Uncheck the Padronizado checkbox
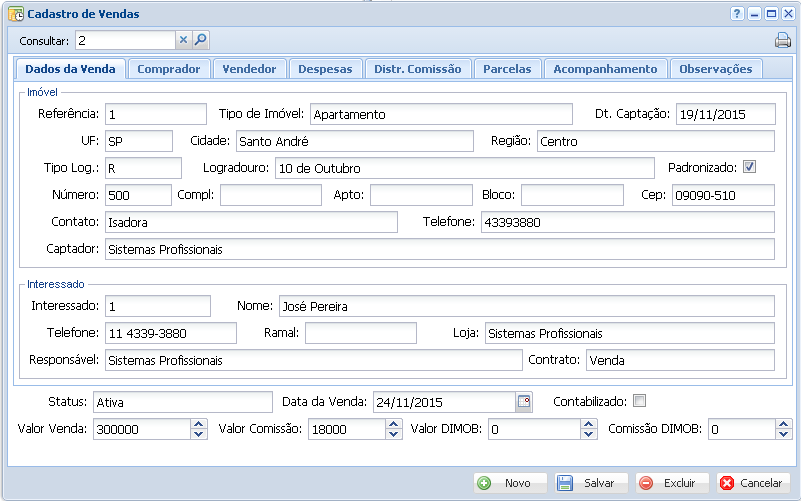 click(749, 167)
